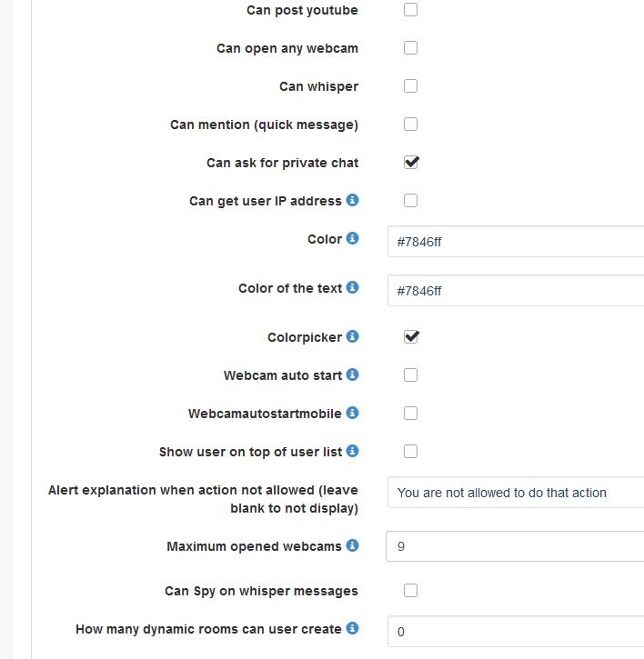Click the Colorpicker info icon
Screen dimensions: 644x659
point(353,336)
